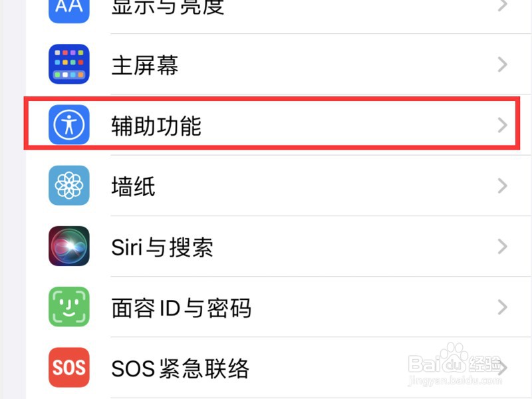The width and height of the screenshot is (532, 399).
Task: Tap the red SOS icon
Action: click(69, 368)
